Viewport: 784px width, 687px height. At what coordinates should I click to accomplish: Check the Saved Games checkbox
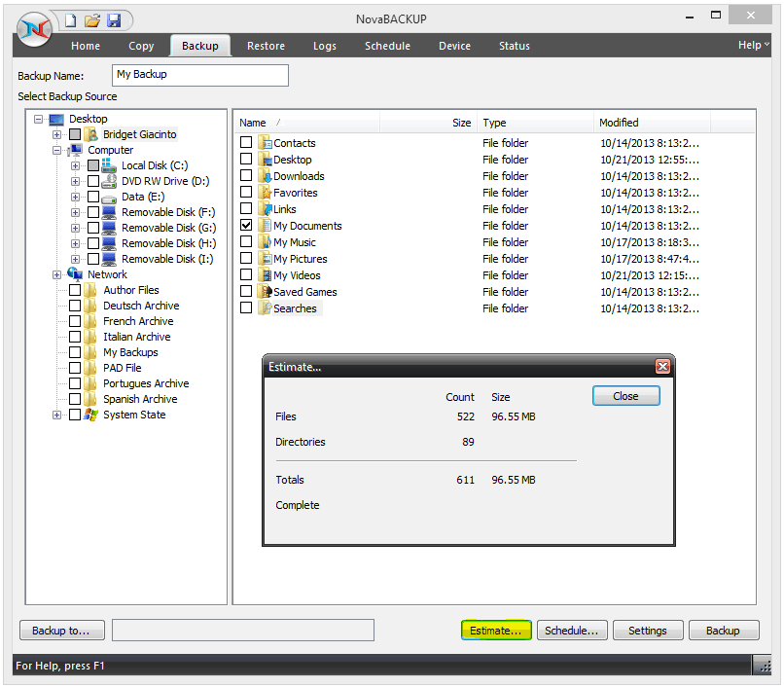246,291
